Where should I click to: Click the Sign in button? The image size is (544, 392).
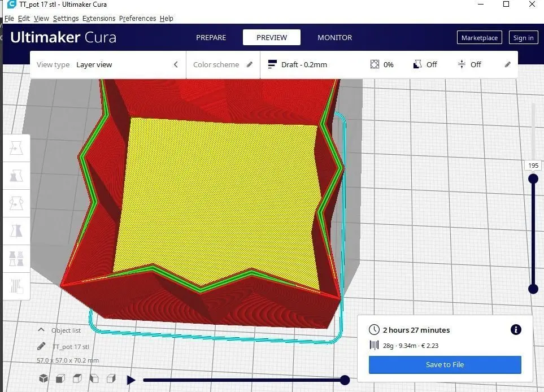point(523,38)
